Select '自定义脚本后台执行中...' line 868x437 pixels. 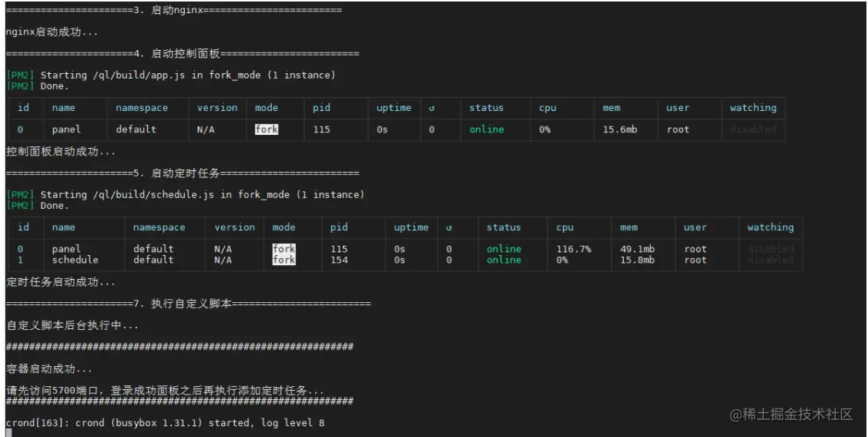(x=72, y=325)
